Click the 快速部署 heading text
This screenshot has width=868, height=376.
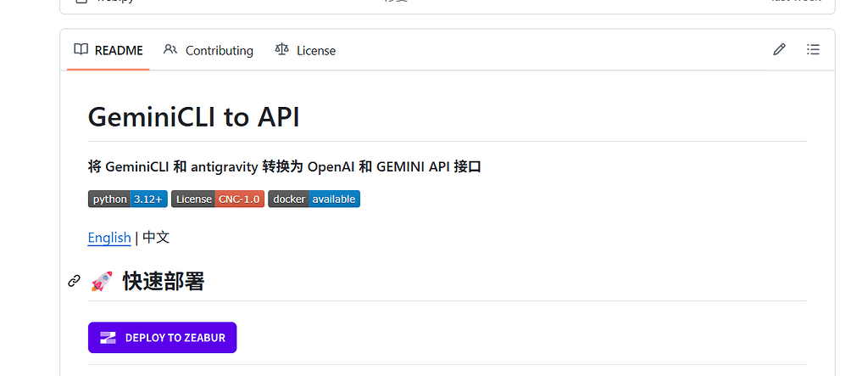[x=164, y=282]
